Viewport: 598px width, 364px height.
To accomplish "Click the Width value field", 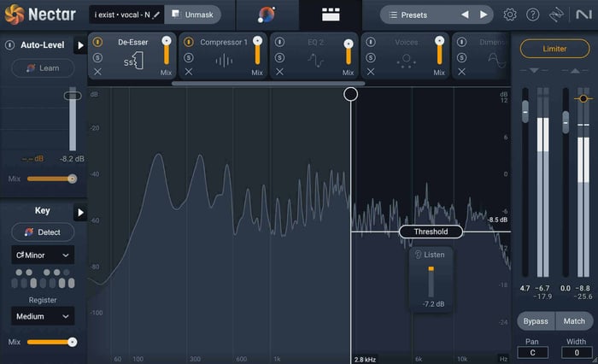I will [577, 353].
